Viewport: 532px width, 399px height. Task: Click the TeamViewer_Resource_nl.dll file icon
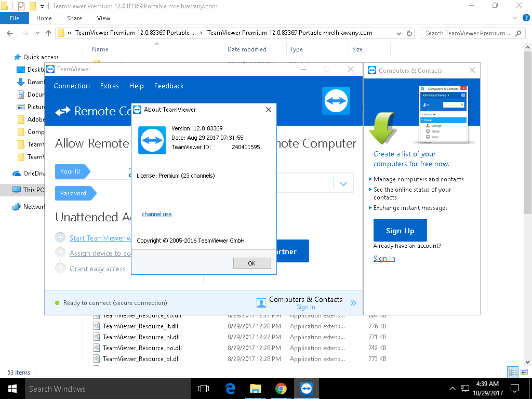pyautogui.click(x=97, y=337)
